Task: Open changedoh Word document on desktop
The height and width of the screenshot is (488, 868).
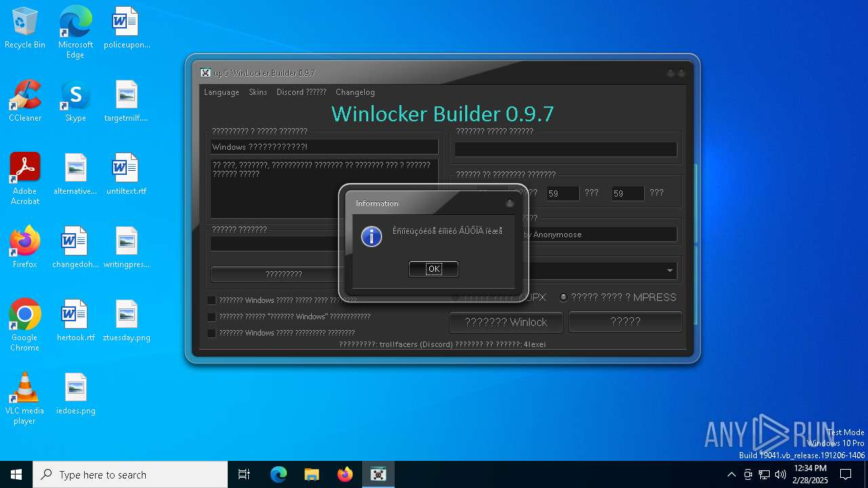Action: pos(75,248)
